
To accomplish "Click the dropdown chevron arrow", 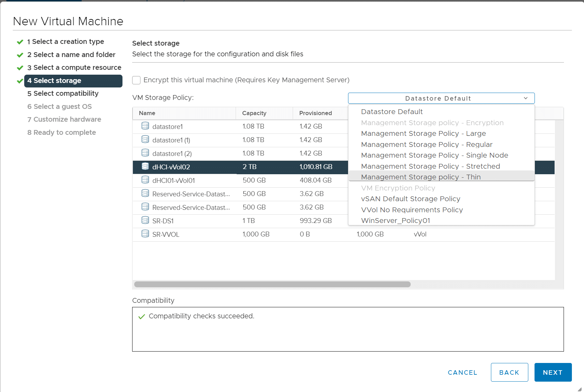I will [x=526, y=98].
